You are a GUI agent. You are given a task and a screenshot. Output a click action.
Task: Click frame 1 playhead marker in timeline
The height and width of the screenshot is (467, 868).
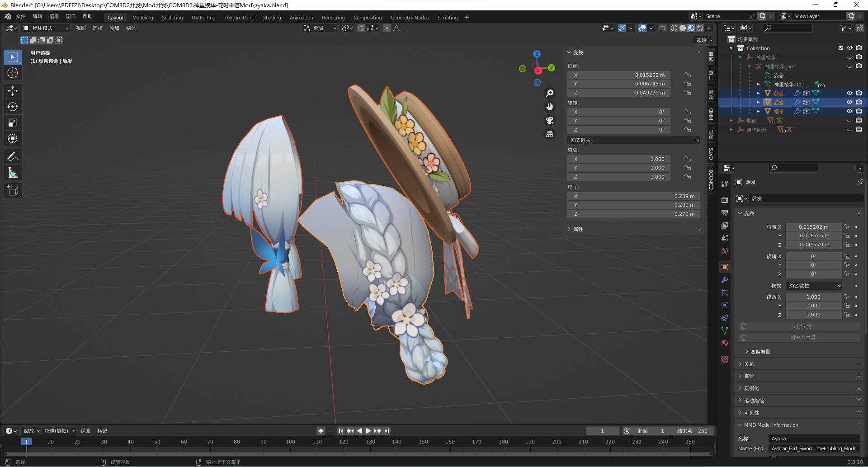tap(26, 442)
